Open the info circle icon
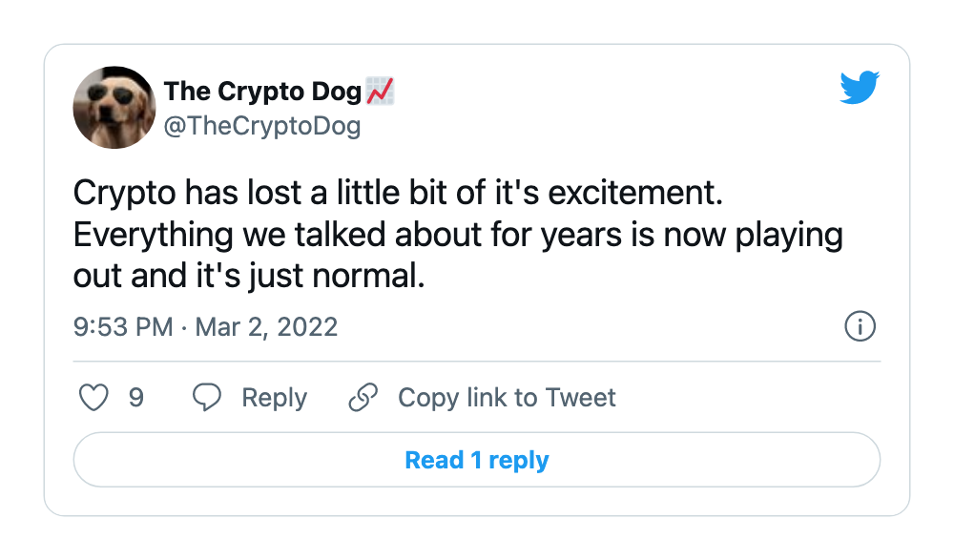 (x=860, y=326)
